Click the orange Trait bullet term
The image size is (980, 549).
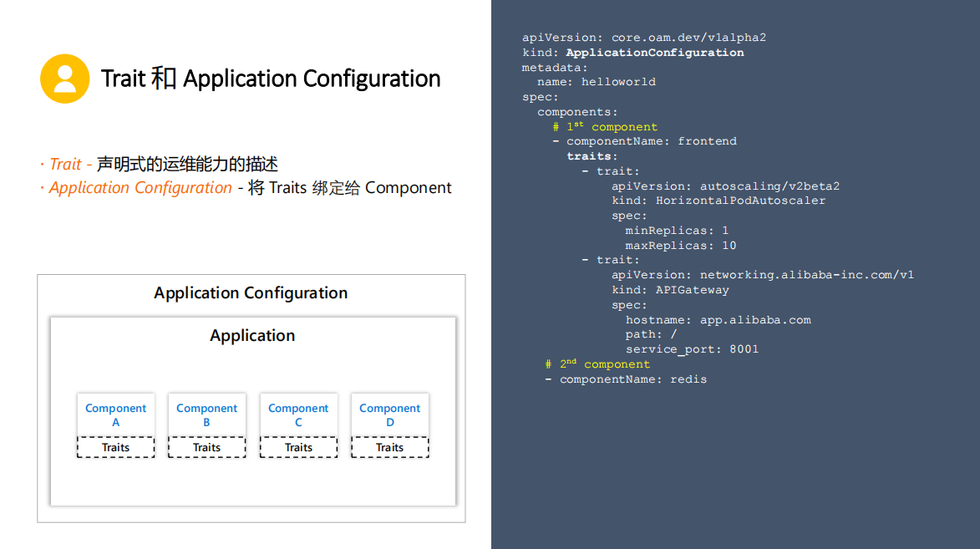click(65, 165)
